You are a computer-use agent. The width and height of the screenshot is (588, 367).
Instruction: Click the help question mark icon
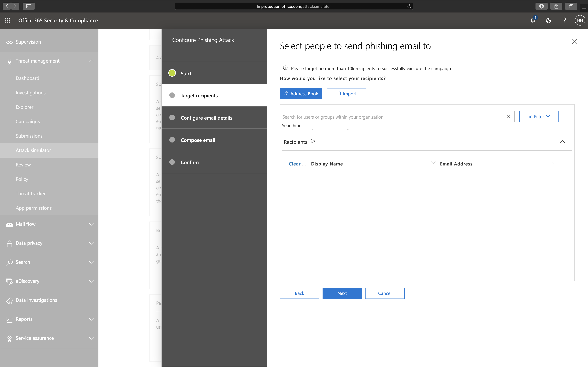[564, 20]
